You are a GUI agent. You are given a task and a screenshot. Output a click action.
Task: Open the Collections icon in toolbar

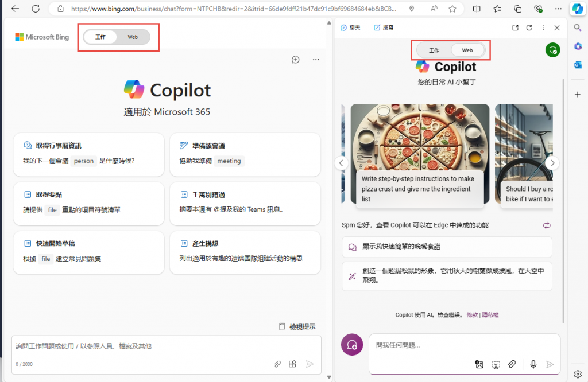click(x=517, y=9)
